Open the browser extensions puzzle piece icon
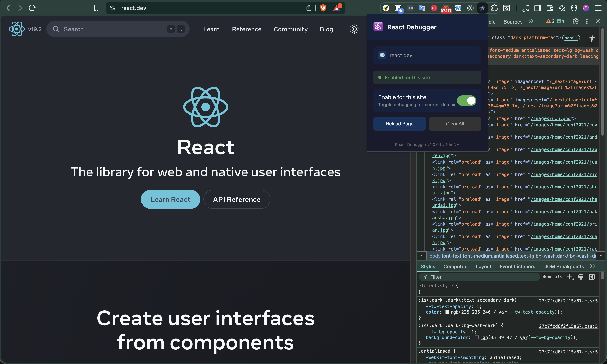This screenshot has height=364, width=607. pos(494,8)
